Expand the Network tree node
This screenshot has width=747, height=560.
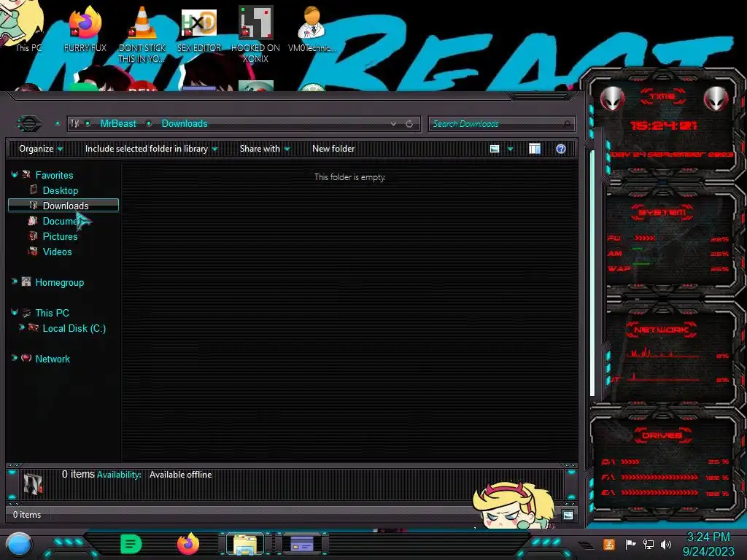pos(15,357)
